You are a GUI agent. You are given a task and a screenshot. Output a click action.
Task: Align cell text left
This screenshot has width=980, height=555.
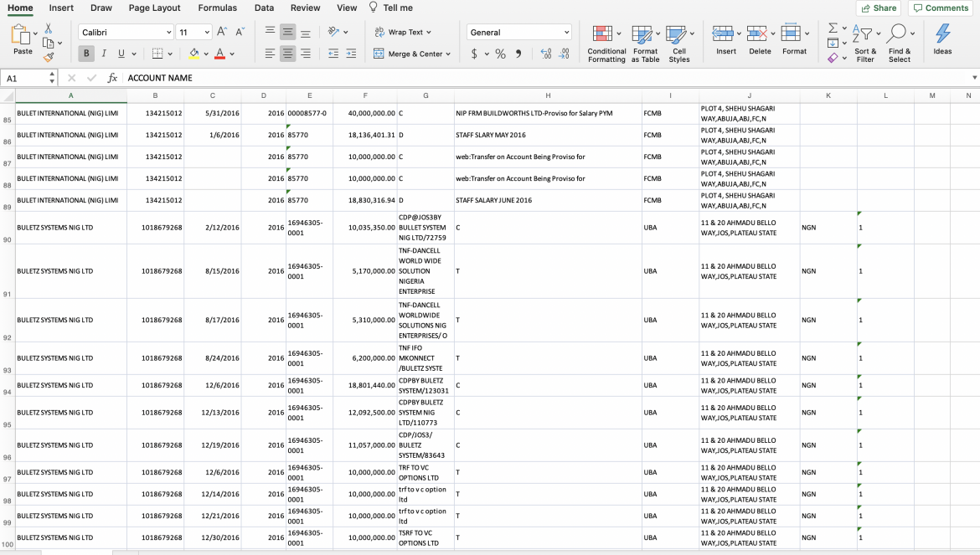(270, 54)
